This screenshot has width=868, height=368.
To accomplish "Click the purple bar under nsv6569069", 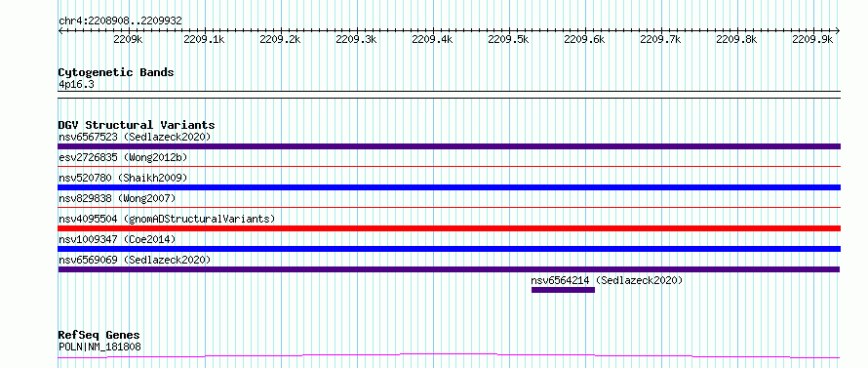I will point(449,269).
